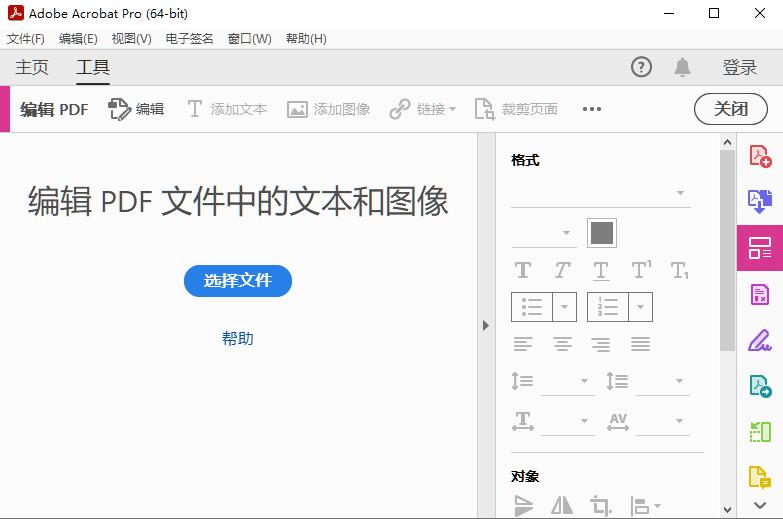783x519 pixels.
Task: Click the numbered list button
Action: [x=608, y=307]
